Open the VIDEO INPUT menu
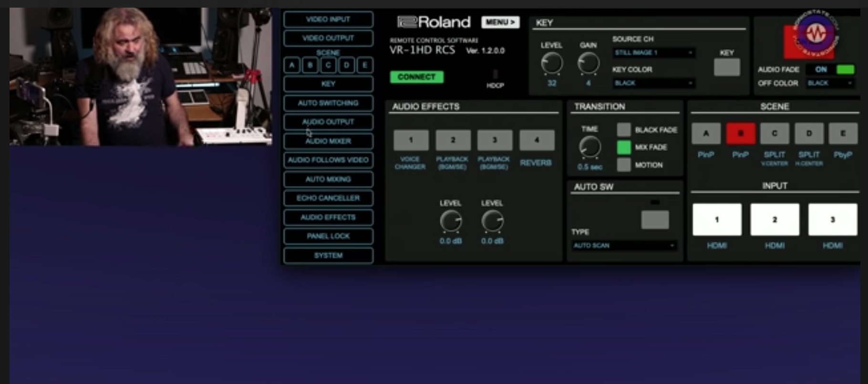This screenshot has width=868, height=384. [x=328, y=20]
